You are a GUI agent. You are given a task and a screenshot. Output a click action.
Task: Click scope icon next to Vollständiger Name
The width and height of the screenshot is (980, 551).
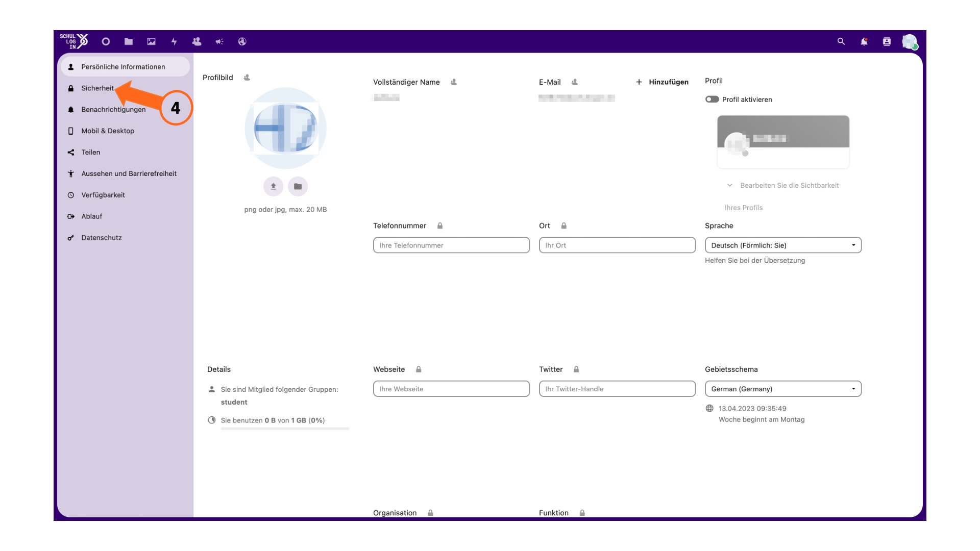tap(454, 82)
